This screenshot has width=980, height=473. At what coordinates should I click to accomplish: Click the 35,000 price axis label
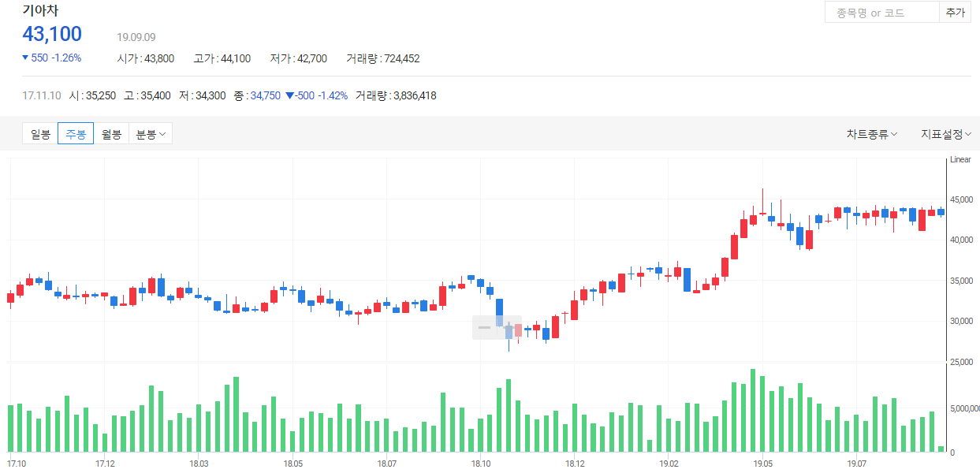[963, 281]
